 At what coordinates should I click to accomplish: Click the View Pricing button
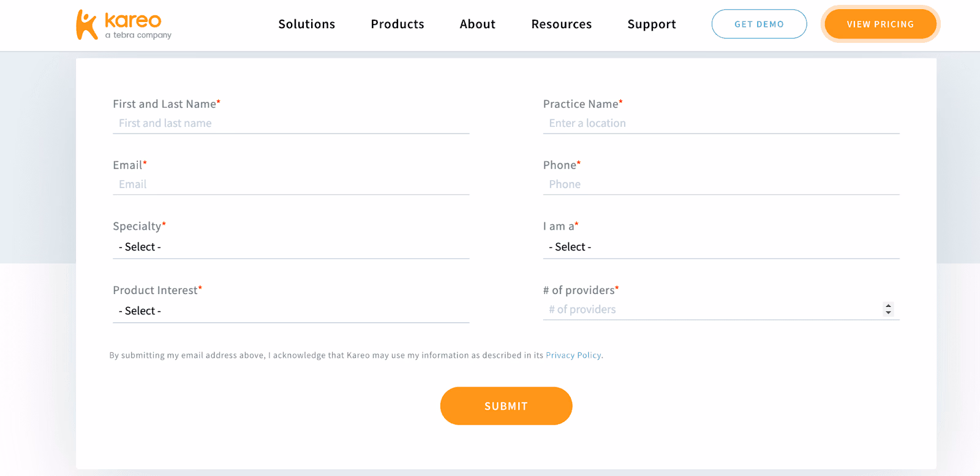click(x=880, y=24)
